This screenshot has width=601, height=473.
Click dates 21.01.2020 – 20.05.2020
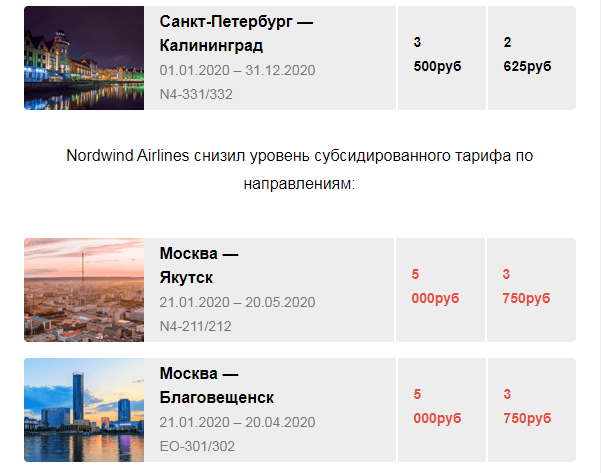(x=237, y=302)
